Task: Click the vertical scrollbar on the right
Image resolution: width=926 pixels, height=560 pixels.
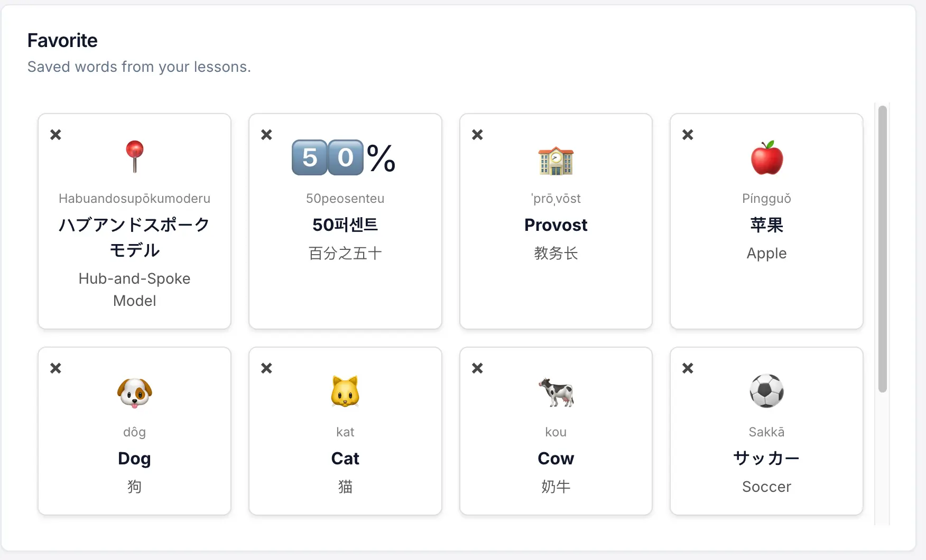Action: coord(882,248)
